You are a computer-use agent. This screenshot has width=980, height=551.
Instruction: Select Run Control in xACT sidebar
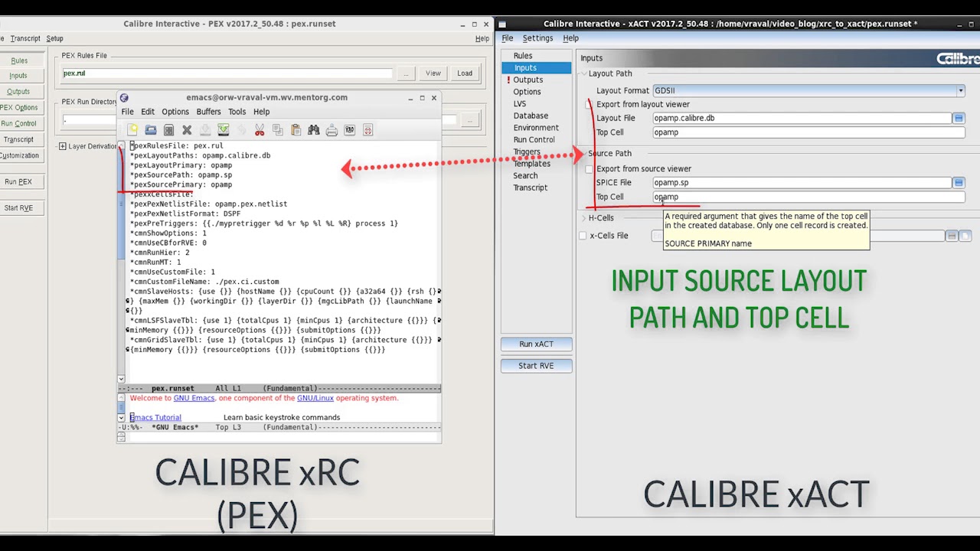pos(534,140)
